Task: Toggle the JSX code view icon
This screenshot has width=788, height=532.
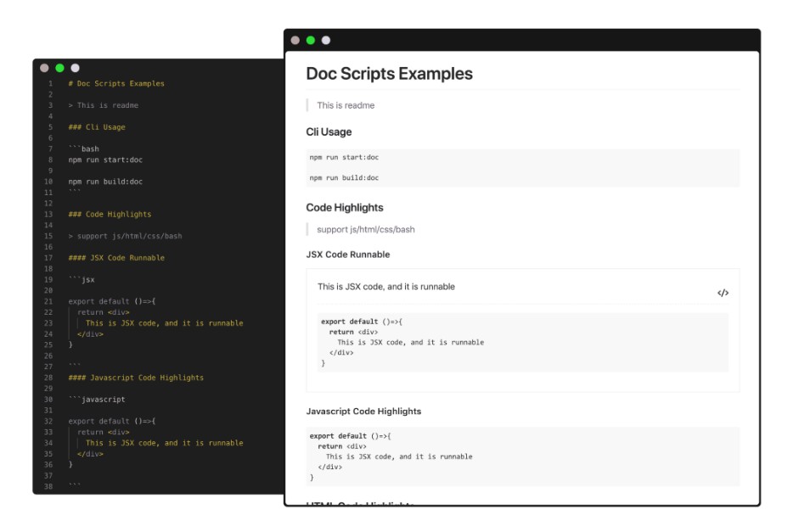Action: 723,293
